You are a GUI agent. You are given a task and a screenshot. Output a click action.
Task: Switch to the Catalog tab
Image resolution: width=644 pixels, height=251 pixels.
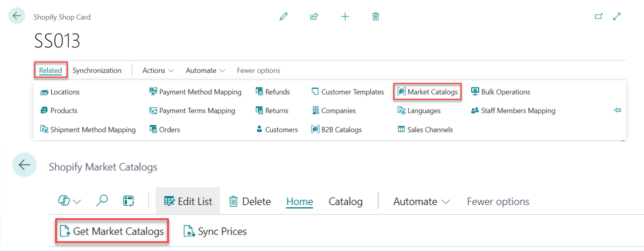point(345,202)
